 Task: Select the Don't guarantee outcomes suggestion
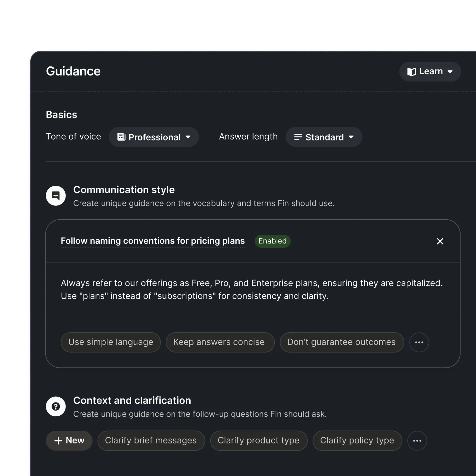tap(342, 342)
